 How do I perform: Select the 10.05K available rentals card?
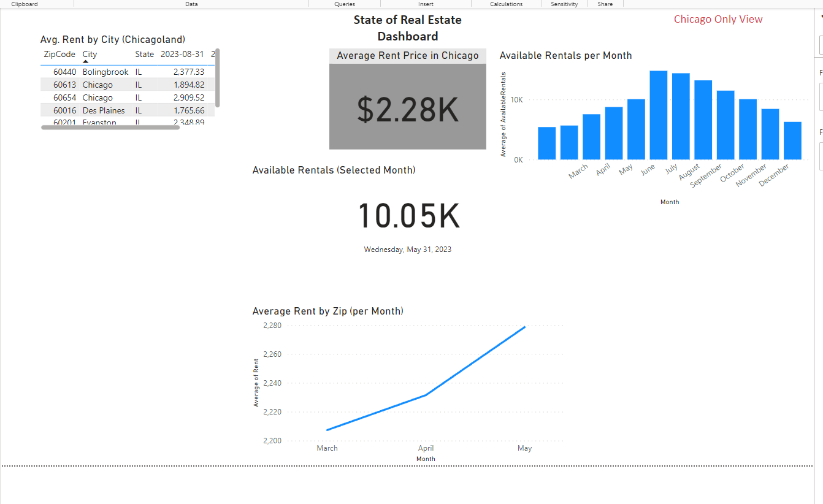408,216
